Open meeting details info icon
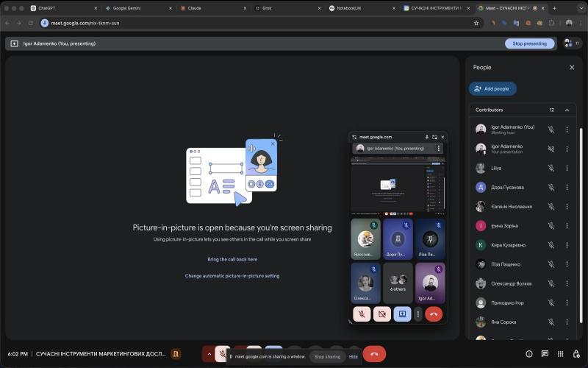The image size is (588, 368). 528,354
